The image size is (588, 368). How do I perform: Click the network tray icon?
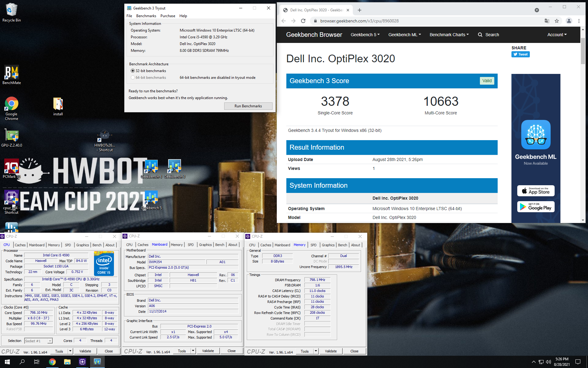click(x=541, y=362)
